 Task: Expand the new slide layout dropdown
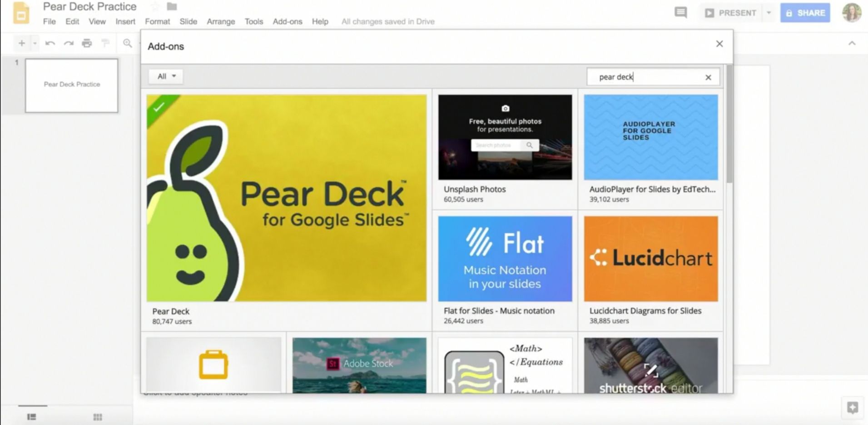(35, 43)
